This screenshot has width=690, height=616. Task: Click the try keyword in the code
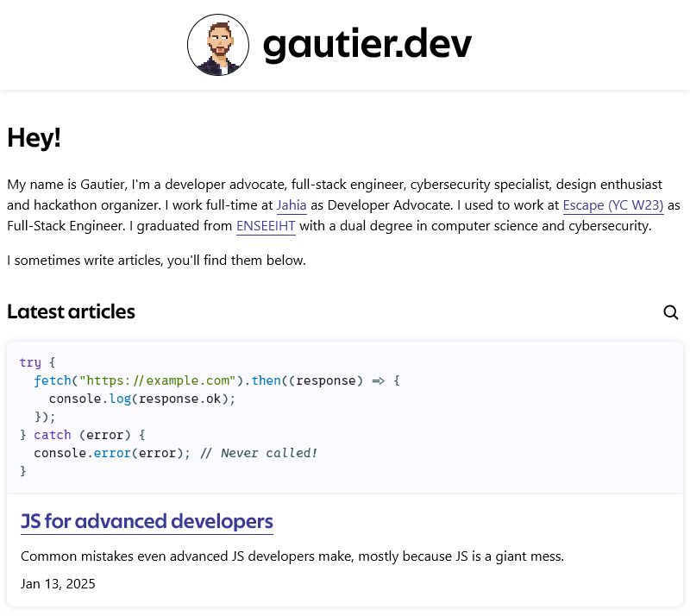pyautogui.click(x=30, y=362)
